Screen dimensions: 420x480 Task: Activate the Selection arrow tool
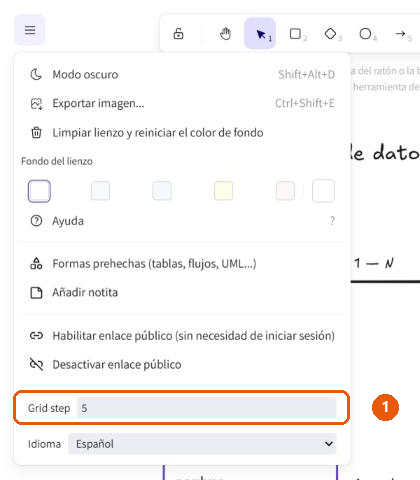(260, 34)
